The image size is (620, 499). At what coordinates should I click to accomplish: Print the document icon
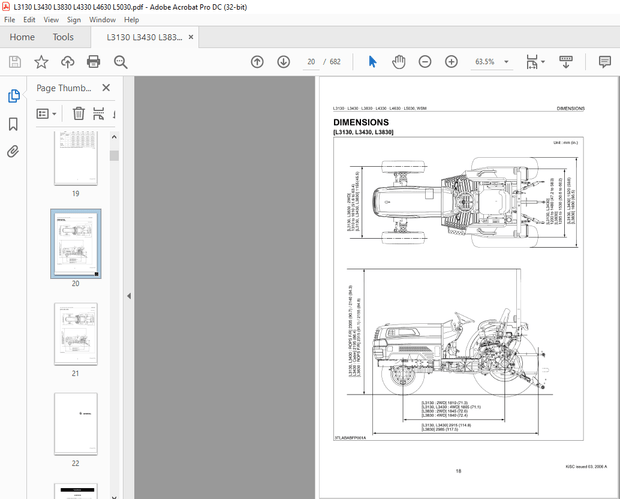tap(93, 62)
